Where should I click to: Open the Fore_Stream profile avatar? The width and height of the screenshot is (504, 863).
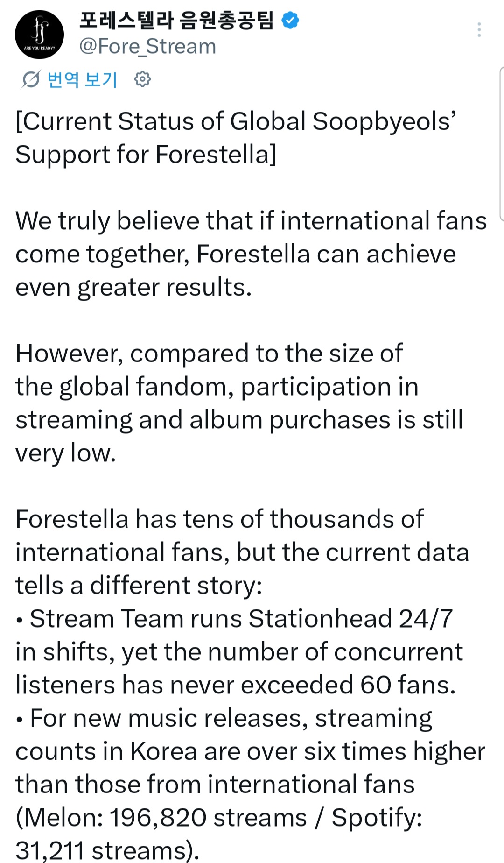(39, 35)
